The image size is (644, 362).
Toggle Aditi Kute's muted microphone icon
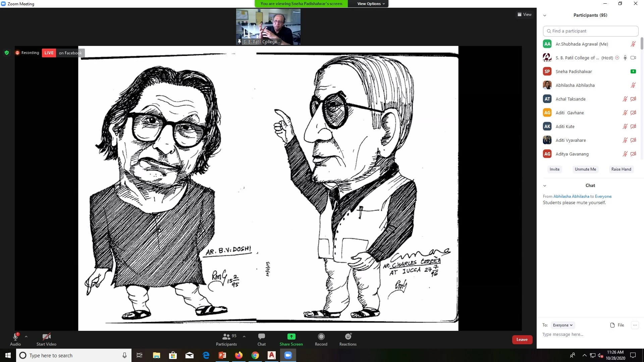coord(625,126)
